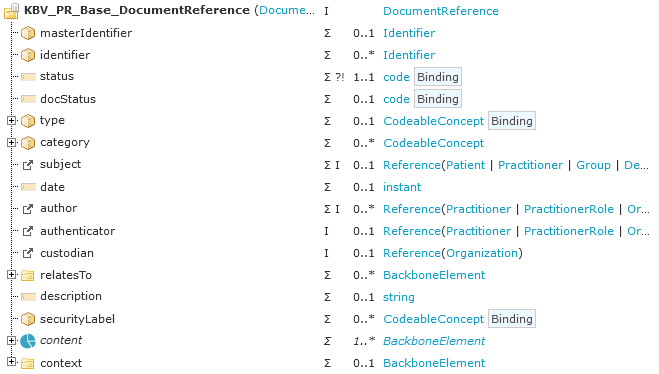Click the securityLabel cube icon
Screen dimensions: 659x374
pos(28,319)
